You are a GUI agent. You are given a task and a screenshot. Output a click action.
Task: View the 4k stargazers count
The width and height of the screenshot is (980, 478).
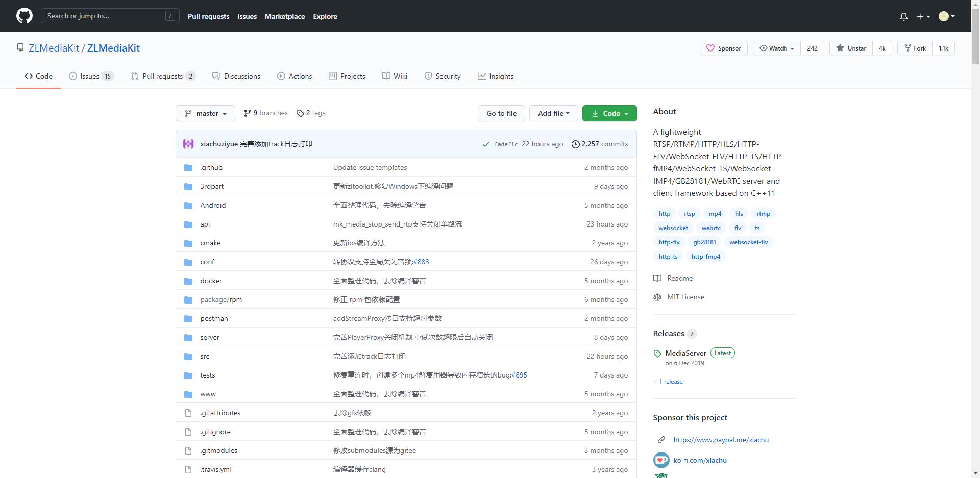pos(882,48)
